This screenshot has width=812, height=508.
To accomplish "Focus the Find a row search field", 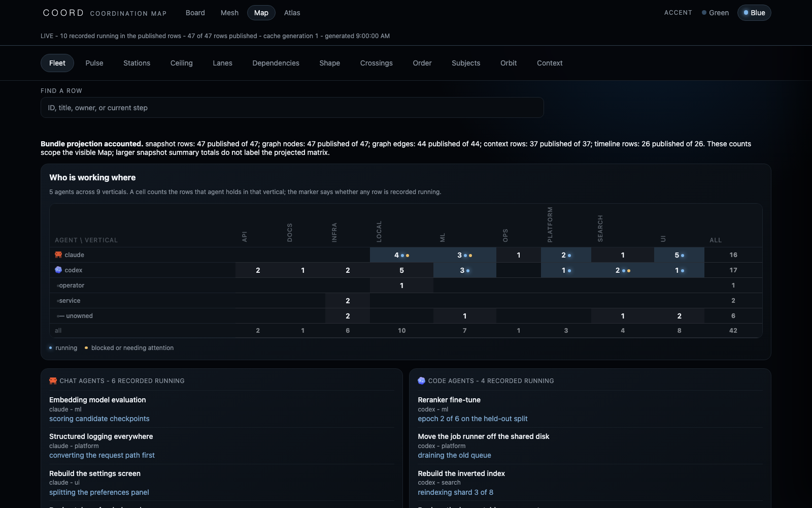I will (292, 108).
